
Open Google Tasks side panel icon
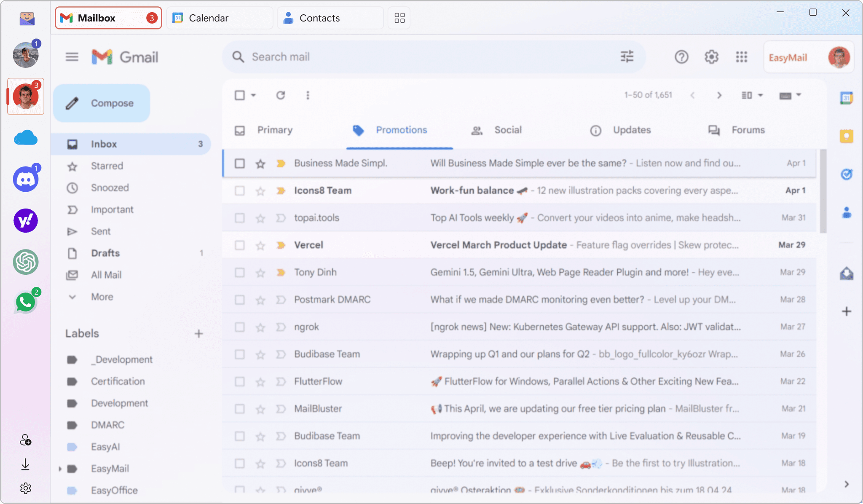[846, 174]
